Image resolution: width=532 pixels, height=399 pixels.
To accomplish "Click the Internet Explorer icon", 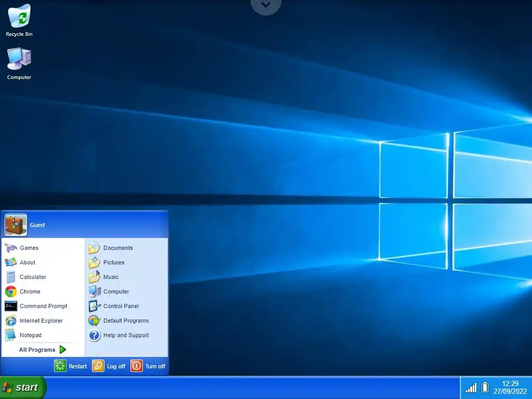I will [10, 321].
